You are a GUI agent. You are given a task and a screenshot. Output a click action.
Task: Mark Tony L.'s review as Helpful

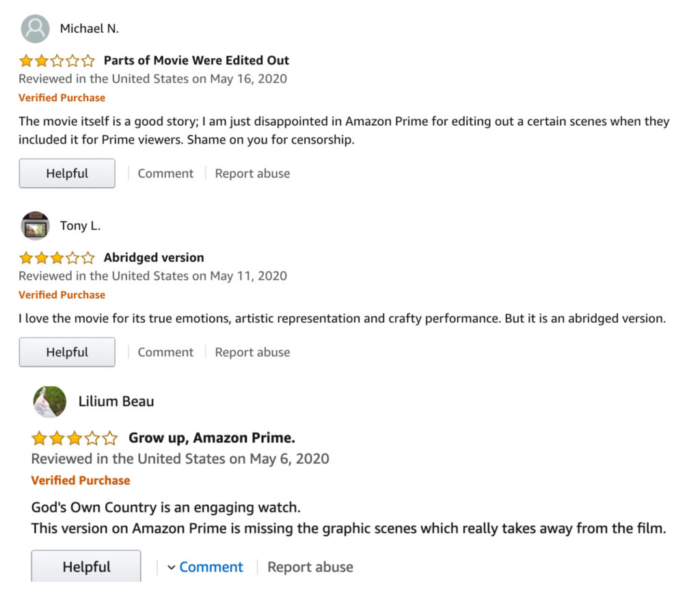click(67, 352)
